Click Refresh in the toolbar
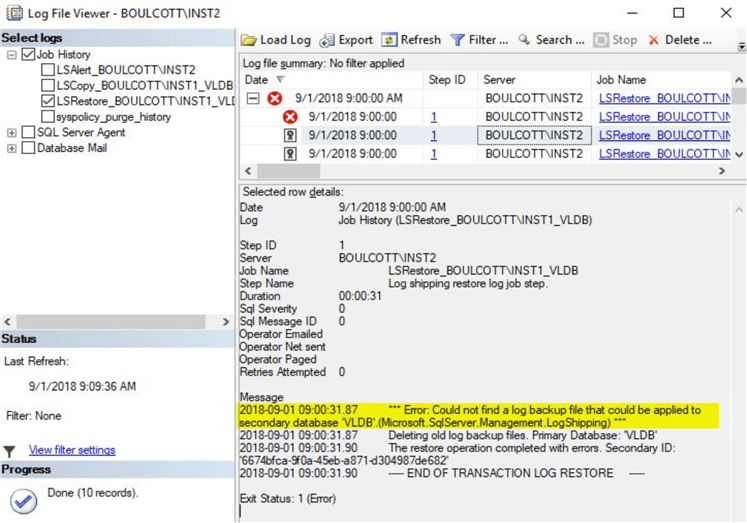This screenshot has width=747, height=523. (421, 40)
